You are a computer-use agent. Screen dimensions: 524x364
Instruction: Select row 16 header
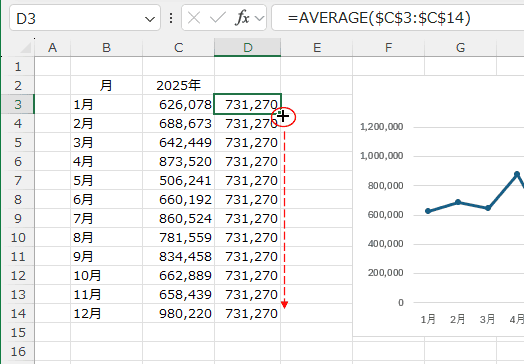click(x=18, y=352)
